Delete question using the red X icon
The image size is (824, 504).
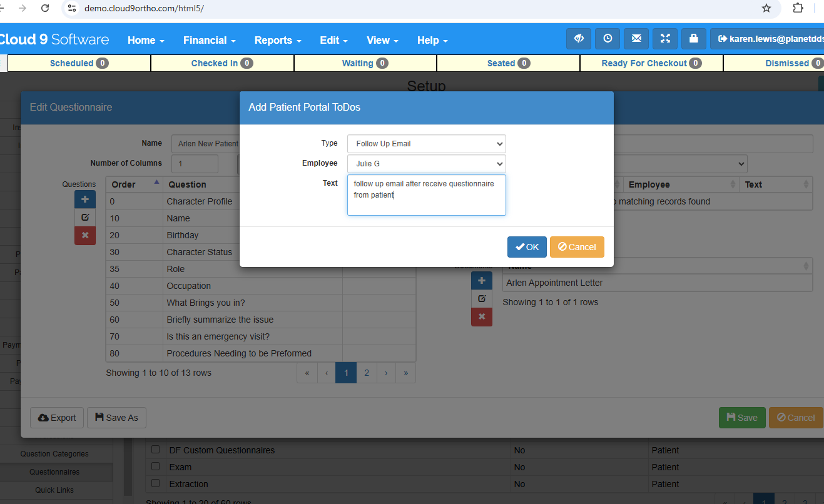tap(85, 236)
